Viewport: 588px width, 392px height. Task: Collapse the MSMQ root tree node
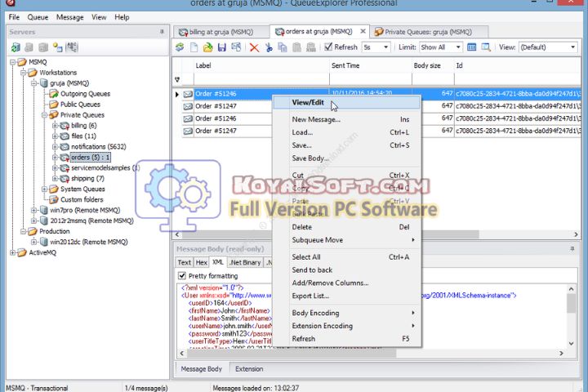[x=13, y=62]
